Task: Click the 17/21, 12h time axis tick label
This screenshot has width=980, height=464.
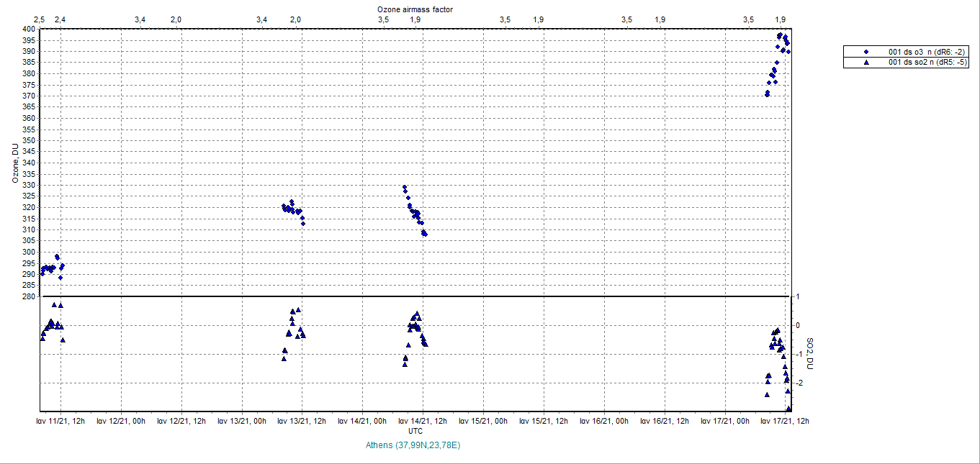Action: 786,422
